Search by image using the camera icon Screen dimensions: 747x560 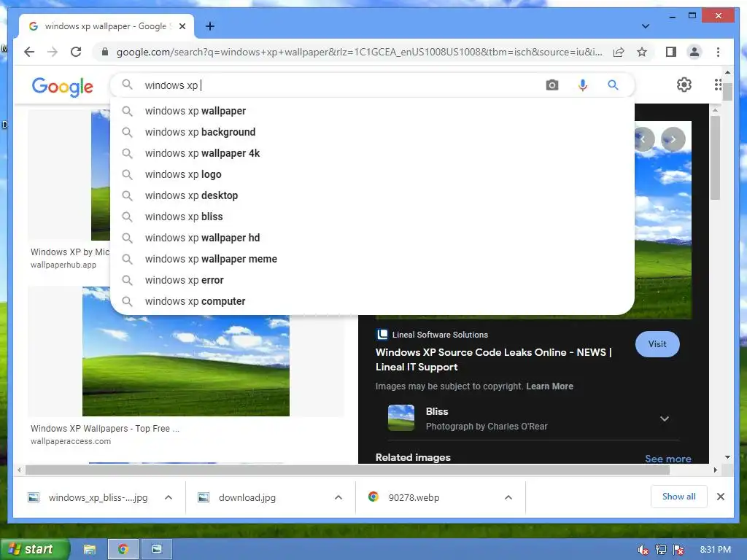551,85
